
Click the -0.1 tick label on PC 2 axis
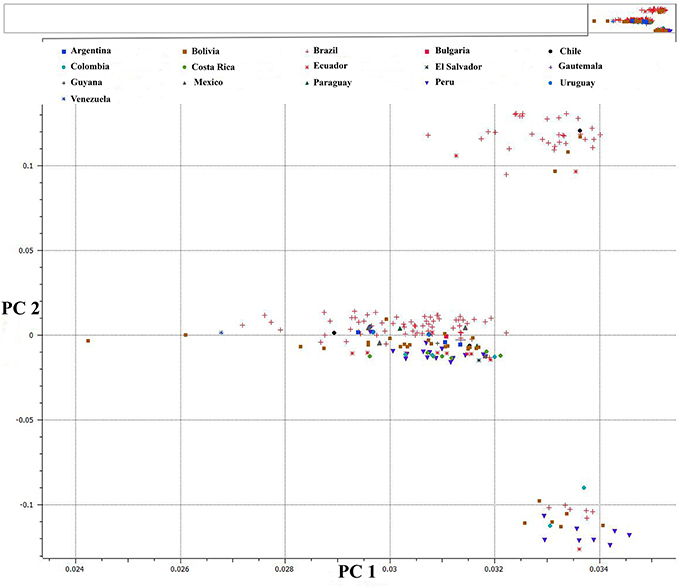pyautogui.click(x=26, y=505)
